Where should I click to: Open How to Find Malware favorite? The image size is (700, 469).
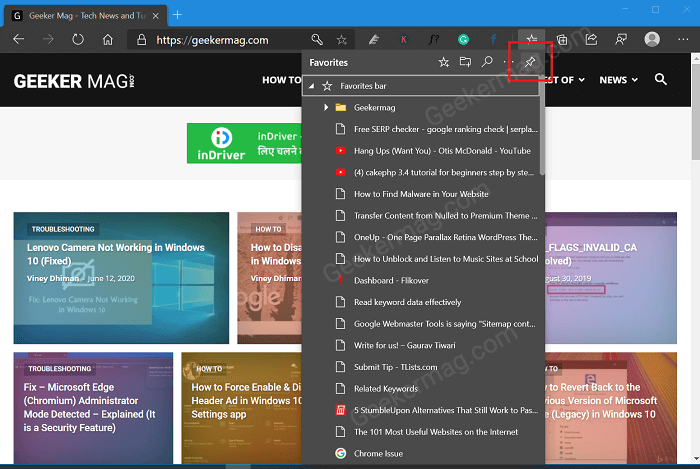423,194
